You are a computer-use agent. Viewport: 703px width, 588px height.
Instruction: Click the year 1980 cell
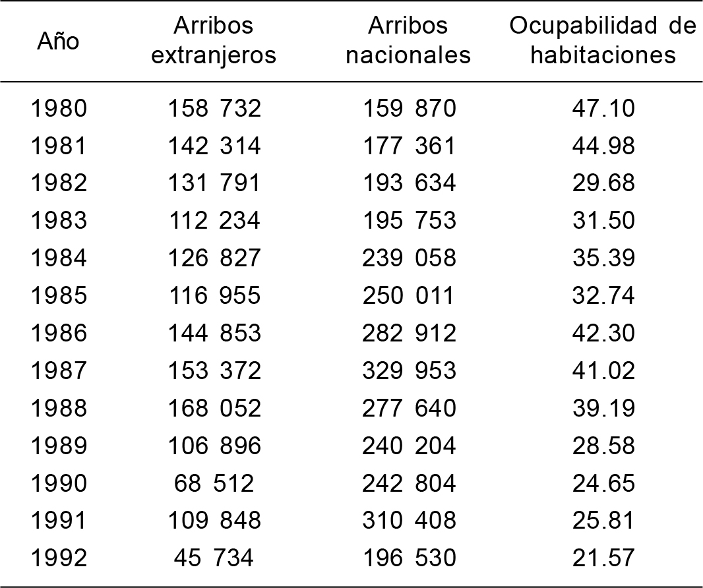59,108
